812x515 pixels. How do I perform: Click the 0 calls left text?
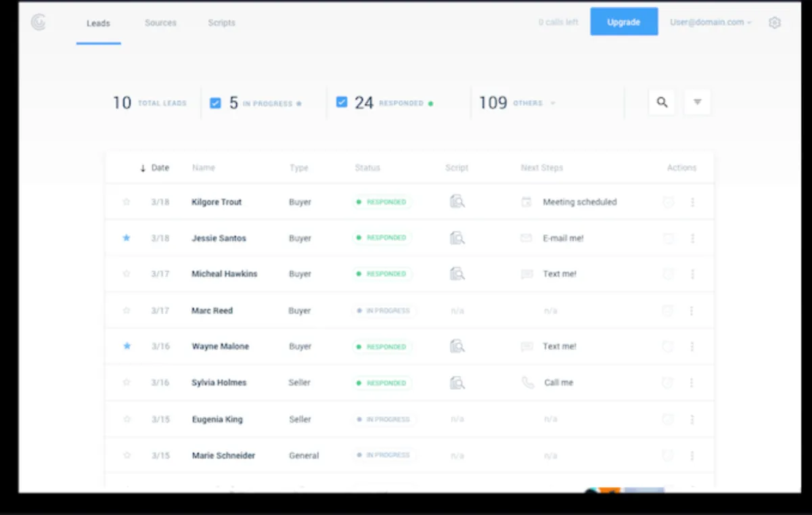(x=558, y=22)
